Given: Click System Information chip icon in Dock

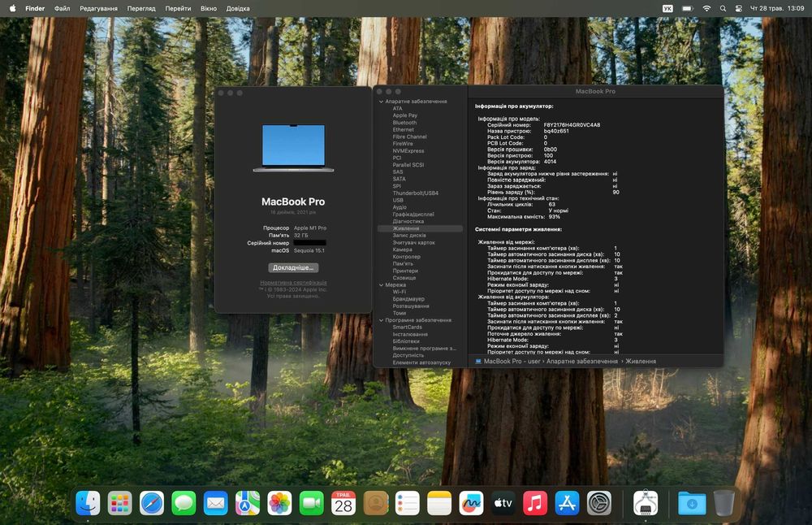Looking at the screenshot, I should pos(646,503).
